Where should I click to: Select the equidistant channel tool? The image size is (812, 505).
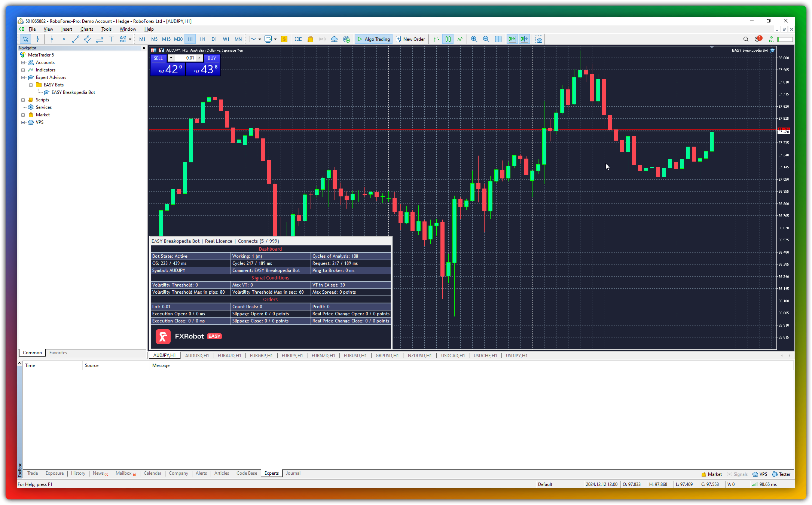(88, 39)
